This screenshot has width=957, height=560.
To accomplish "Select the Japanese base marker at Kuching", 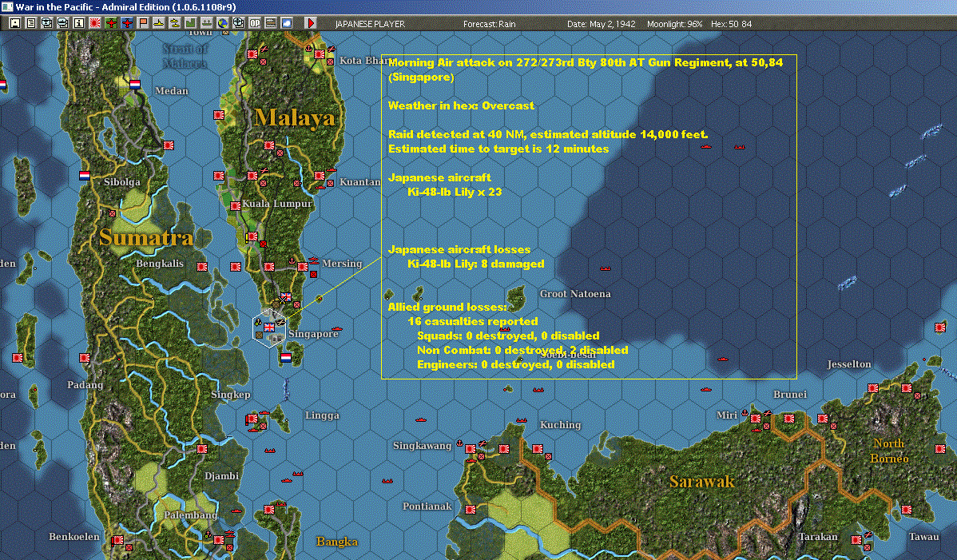I will [x=538, y=449].
